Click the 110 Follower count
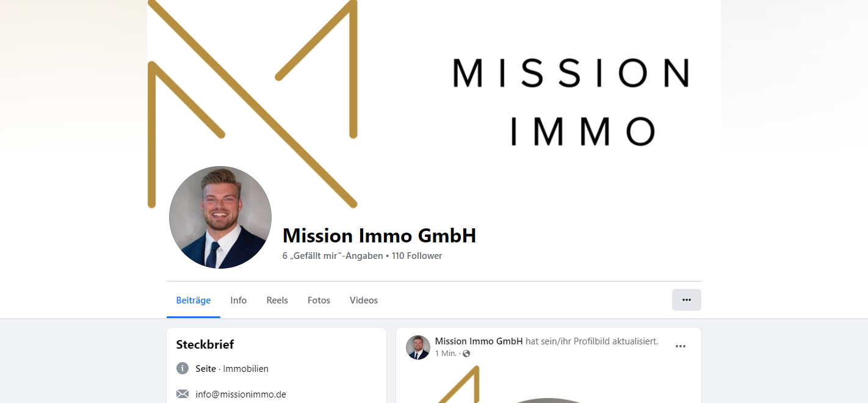Viewport: 868px width, 403px height. point(417,256)
